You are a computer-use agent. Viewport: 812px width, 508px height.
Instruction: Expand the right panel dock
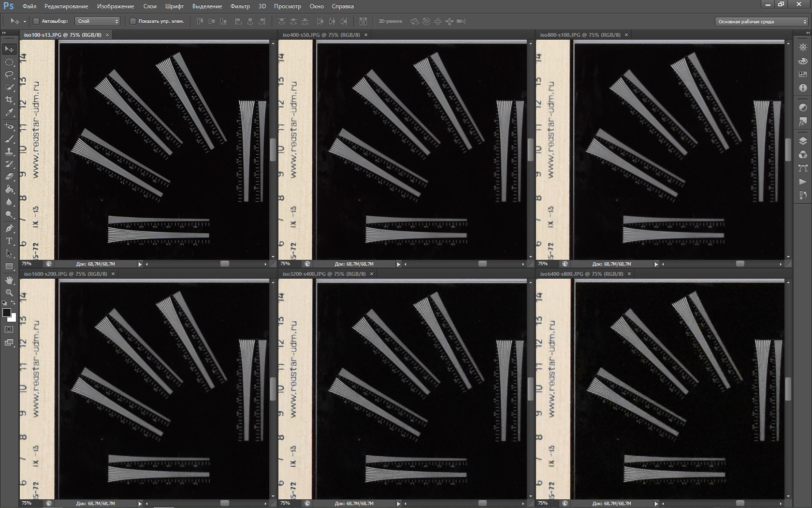tap(807, 33)
